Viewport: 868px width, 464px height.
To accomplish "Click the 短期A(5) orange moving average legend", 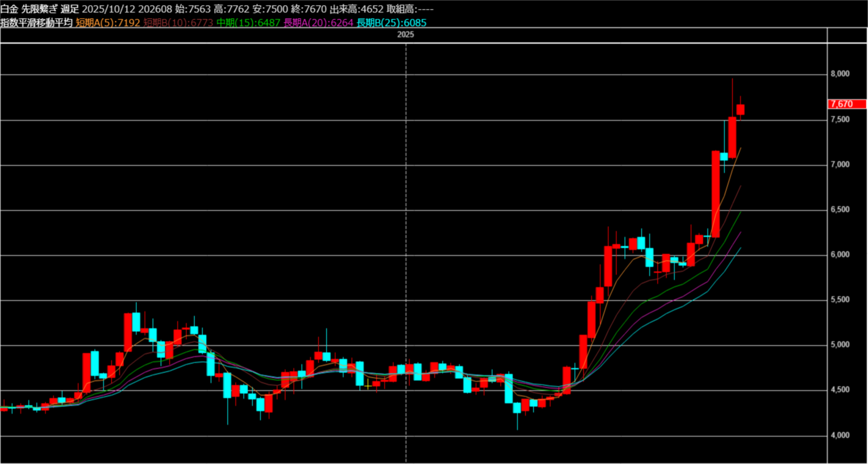I will pos(108,23).
